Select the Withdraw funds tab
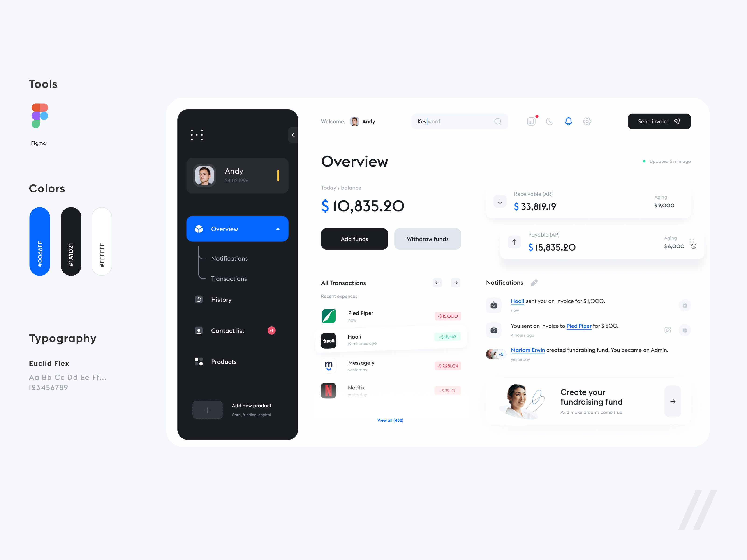747x560 pixels. coord(428,239)
